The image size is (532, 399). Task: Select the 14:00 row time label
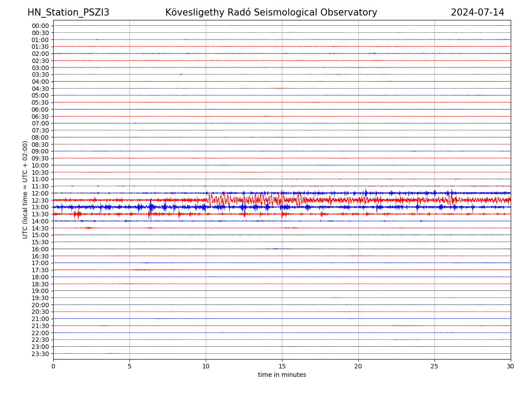[40, 221]
